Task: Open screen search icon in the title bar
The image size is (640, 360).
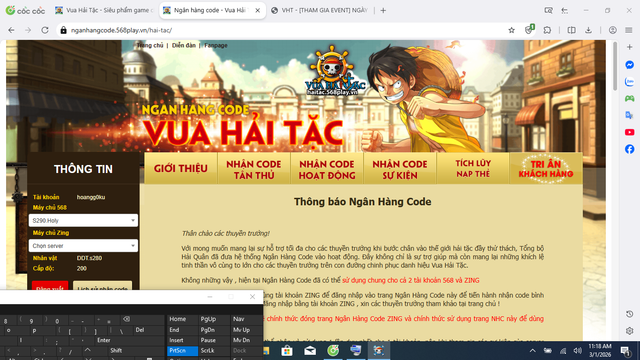Action: [x=548, y=11]
